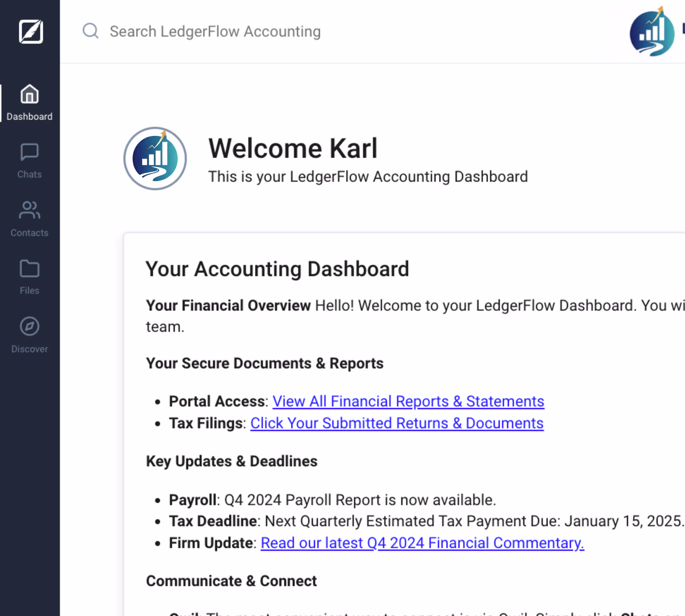This screenshot has height=616, width=685.
Task: Open the Discover compass icon
Action: [29, 327]
